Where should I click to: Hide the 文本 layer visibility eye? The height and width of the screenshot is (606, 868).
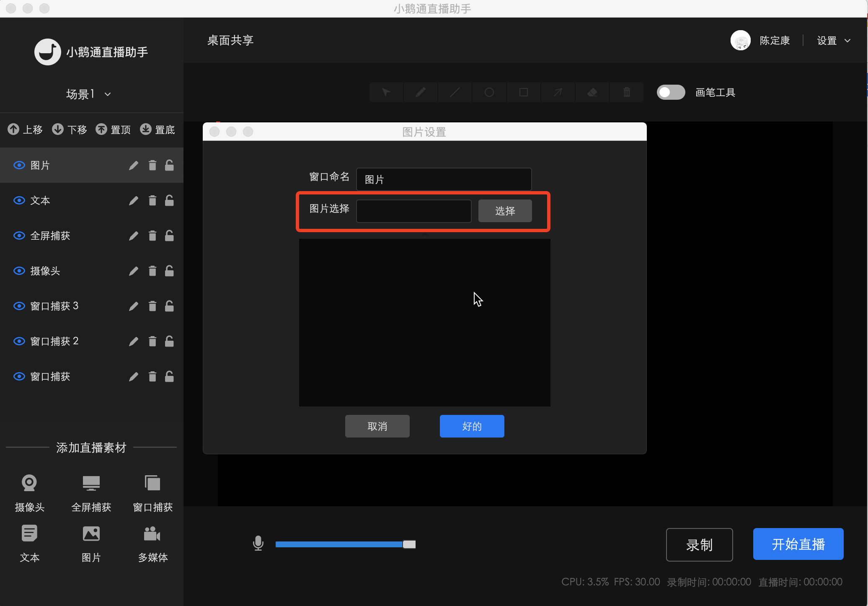19,200
